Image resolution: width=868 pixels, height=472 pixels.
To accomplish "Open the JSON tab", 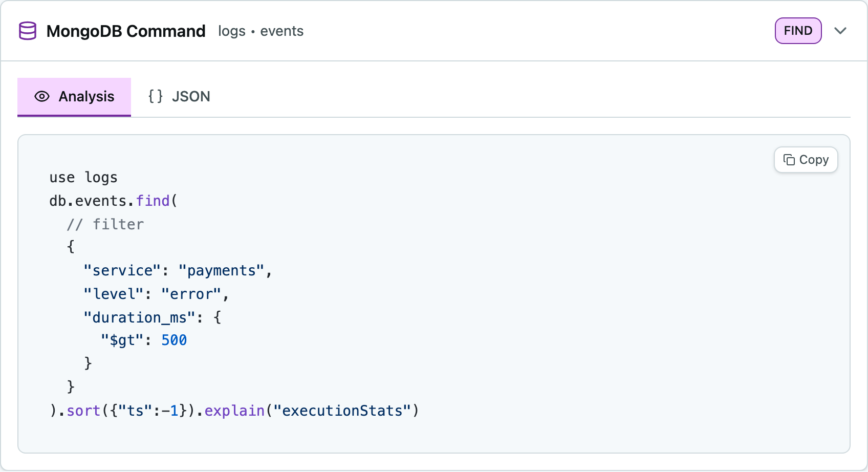I will pos(179,97).
